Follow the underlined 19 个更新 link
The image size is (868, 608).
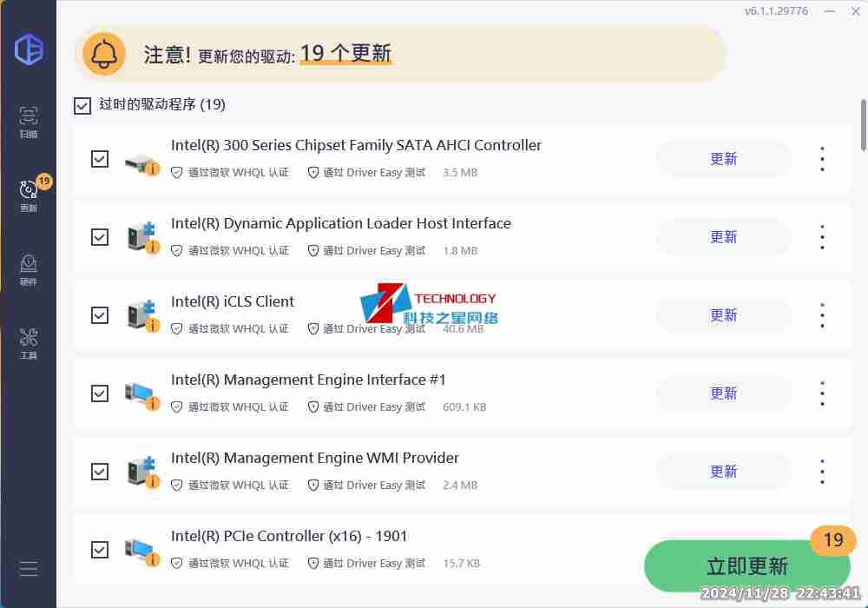click(345, 52)
